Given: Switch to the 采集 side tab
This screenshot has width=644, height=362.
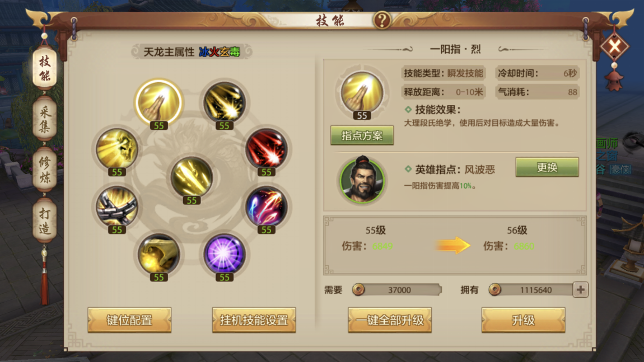Looking at the screenshot, I should [44, 119].
